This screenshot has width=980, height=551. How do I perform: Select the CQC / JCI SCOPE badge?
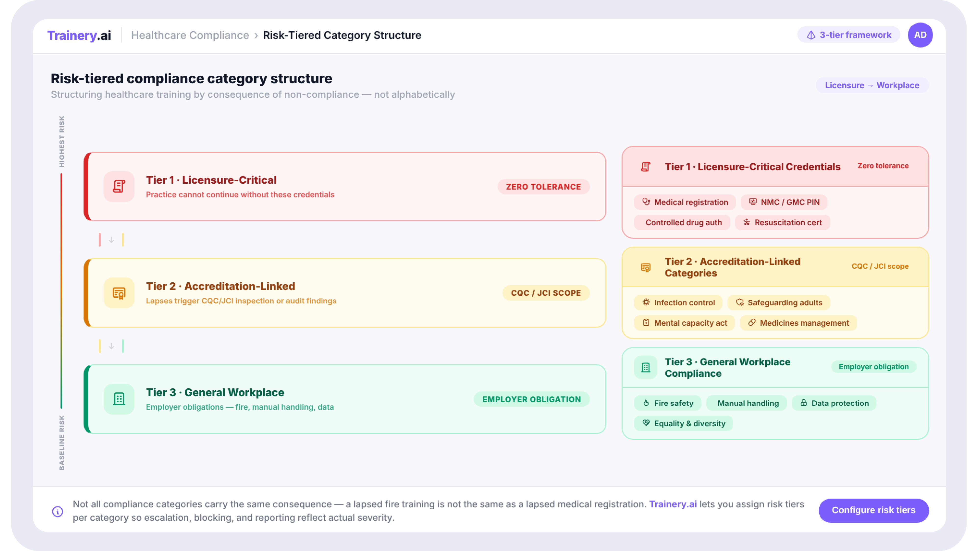point(546,293)
